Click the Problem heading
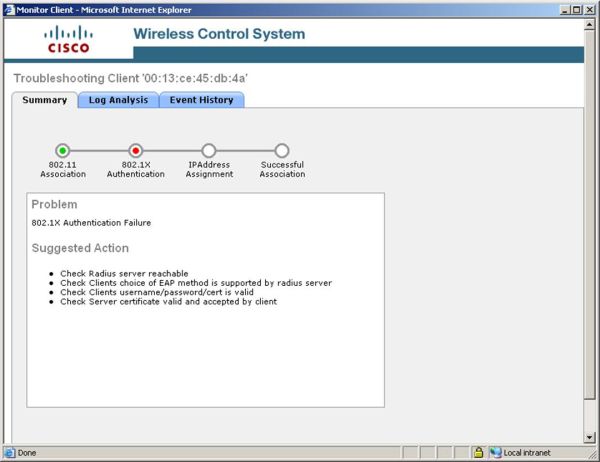This screenshot has height=462, width=600. click(x=54, y=204)
